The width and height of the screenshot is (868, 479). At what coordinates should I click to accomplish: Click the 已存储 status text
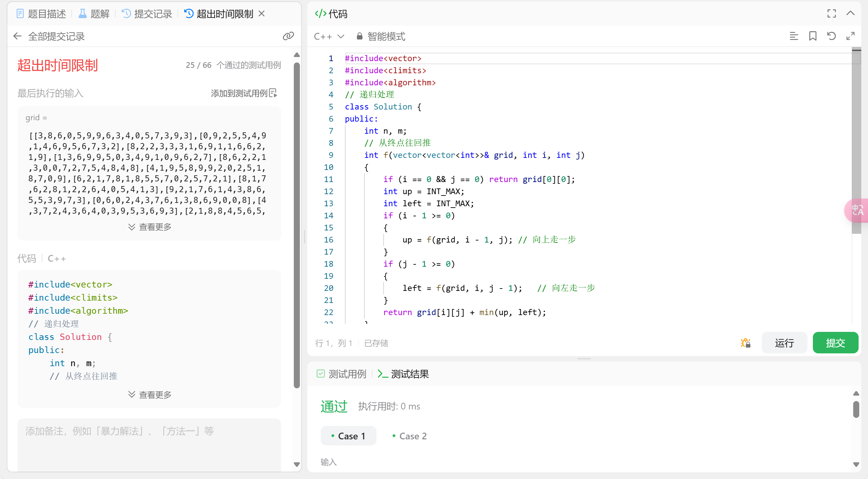click(376, 343)
